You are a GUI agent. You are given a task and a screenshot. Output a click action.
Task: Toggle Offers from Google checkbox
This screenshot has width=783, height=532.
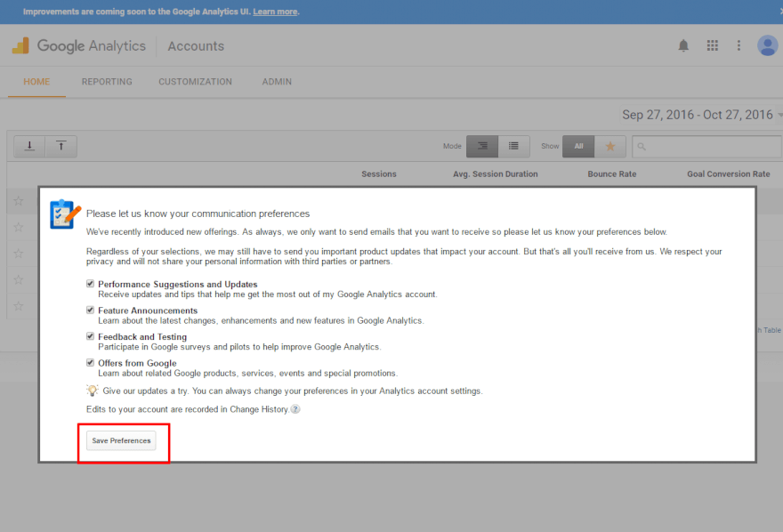[x=90, y=362]
